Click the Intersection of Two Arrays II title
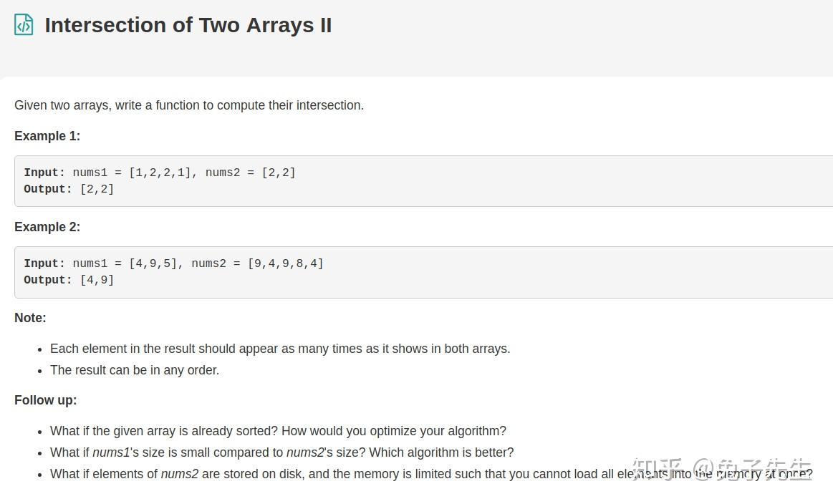 coord(188,25)
